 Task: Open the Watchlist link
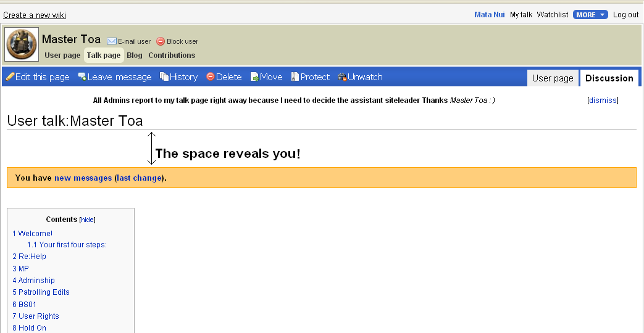[553, 15]
